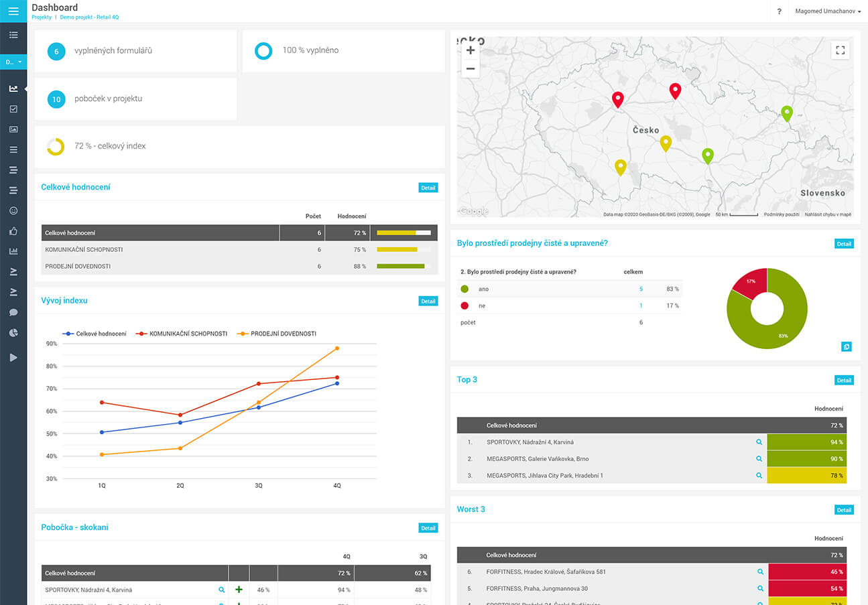Open the pie chart sidebar icon
The height and width of the screenshot is (605, 868).
pos(13,333)
